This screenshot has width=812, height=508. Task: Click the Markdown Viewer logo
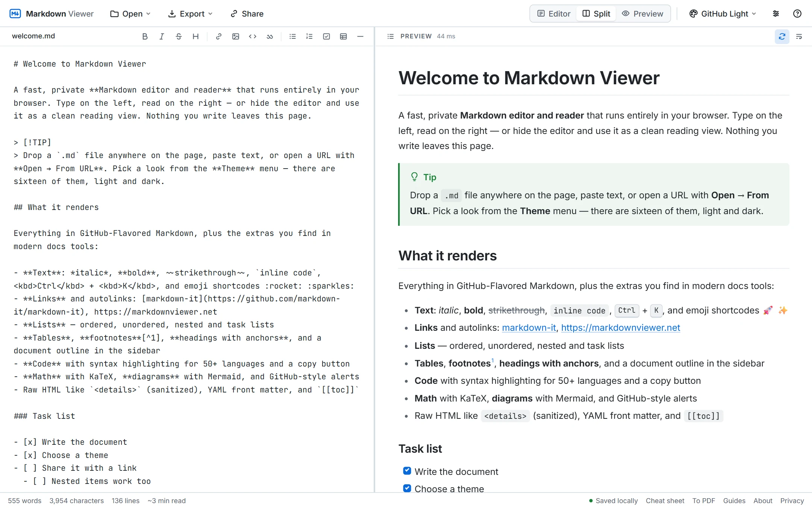(52, 14)
